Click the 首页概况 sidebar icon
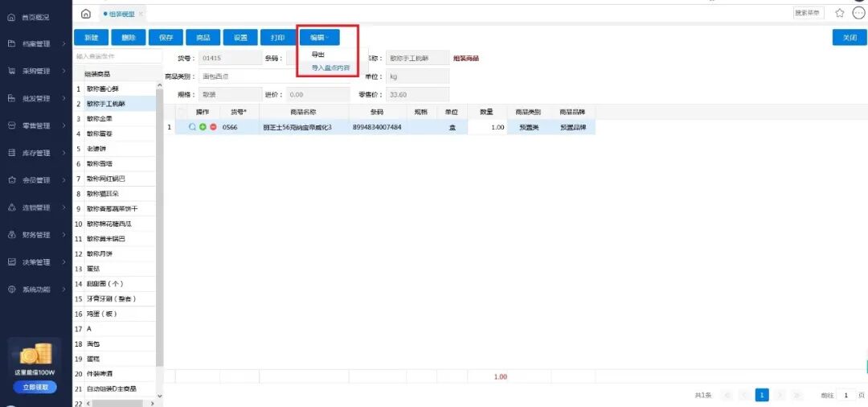 click(13, 17)
